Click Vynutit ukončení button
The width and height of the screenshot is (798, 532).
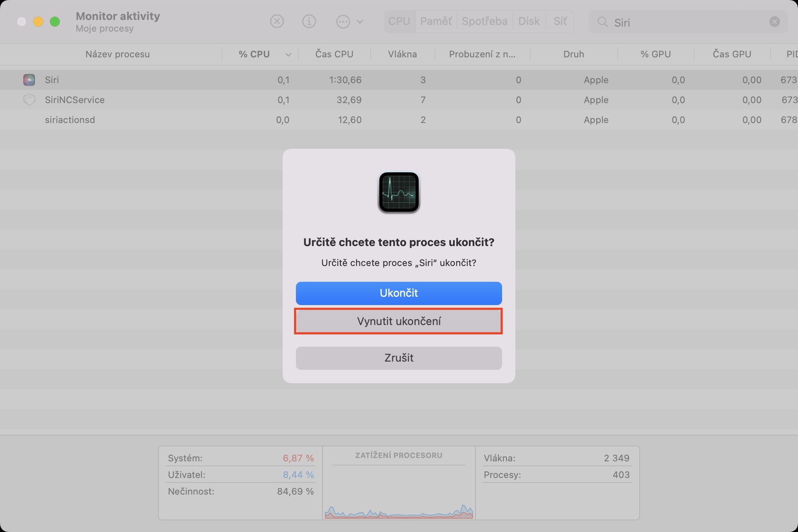pyautogui.click(x=399, y=321)
